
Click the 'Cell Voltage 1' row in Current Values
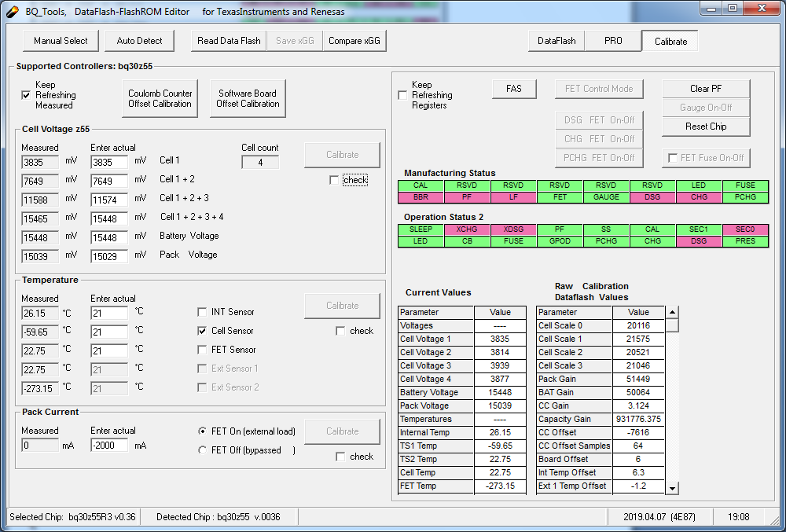[x=461, y=339]
